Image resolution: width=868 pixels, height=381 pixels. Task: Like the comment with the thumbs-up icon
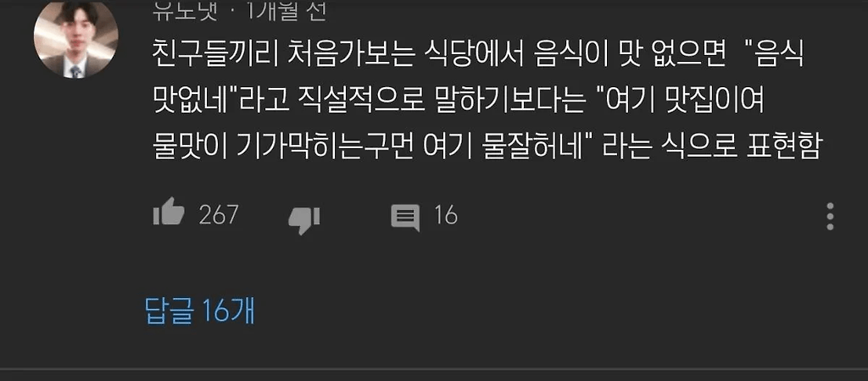tap(169, 212)
